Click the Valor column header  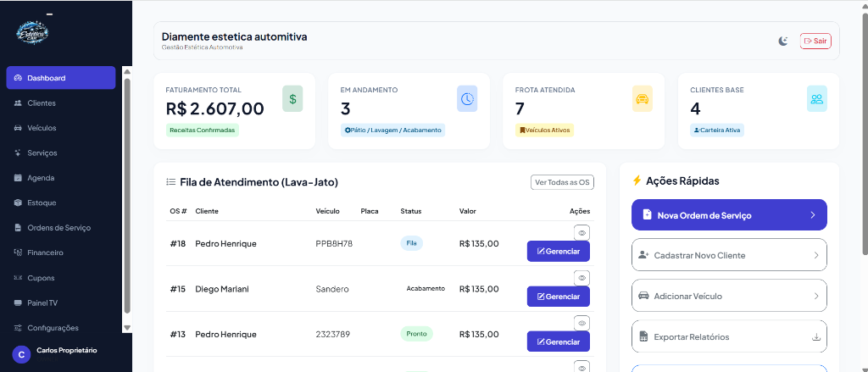point(467,211)
